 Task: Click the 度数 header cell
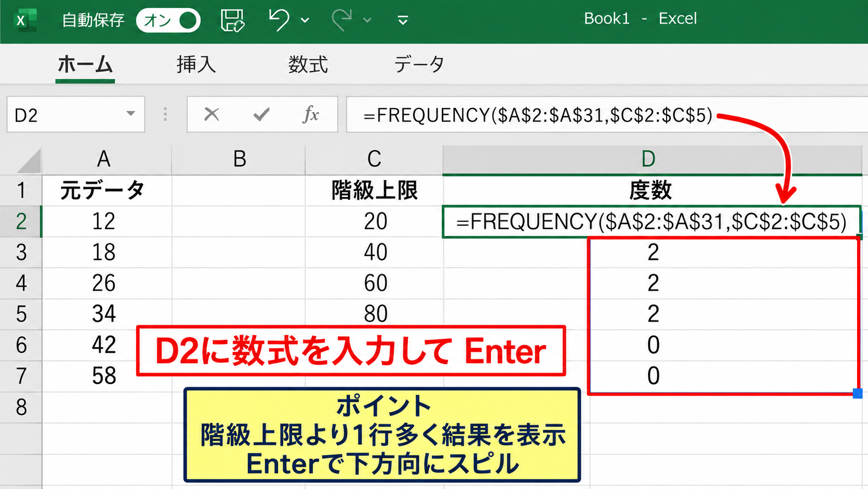(x=652, y=191)
